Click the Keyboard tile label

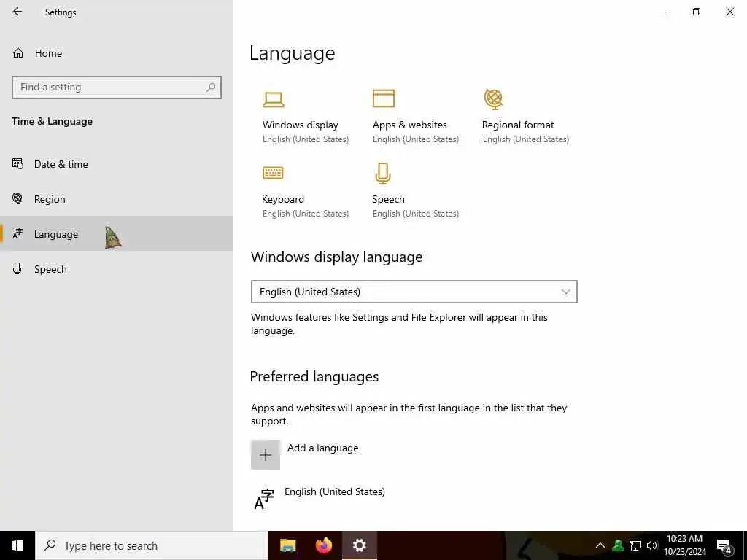pyautogui.click(x=283, y=199)
